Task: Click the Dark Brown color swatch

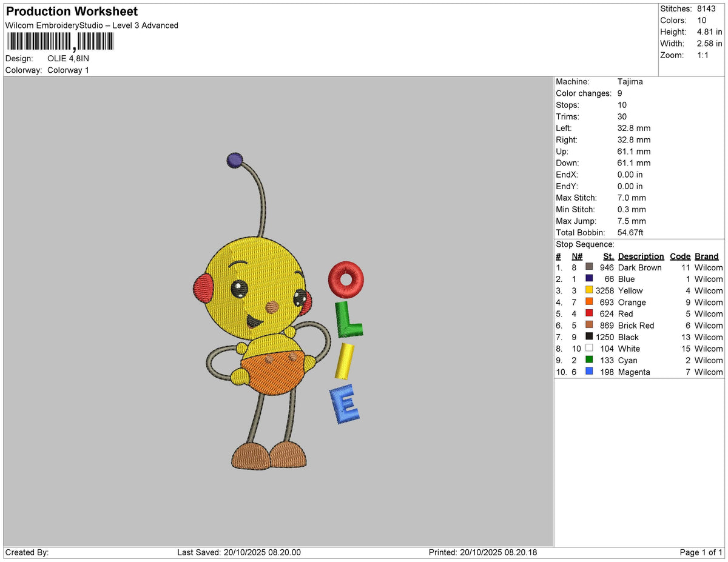Action: [589, 267]
